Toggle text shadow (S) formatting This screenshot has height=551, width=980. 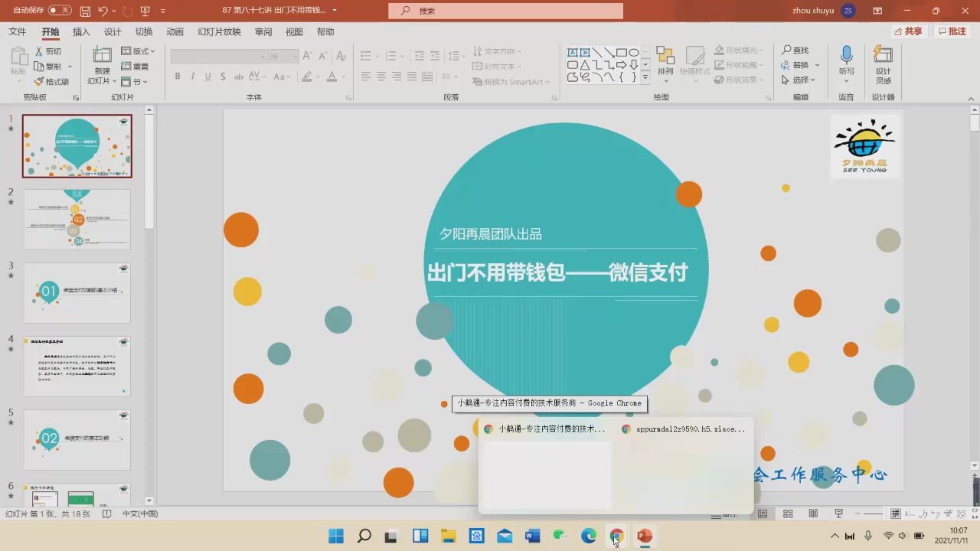[223, 77]
